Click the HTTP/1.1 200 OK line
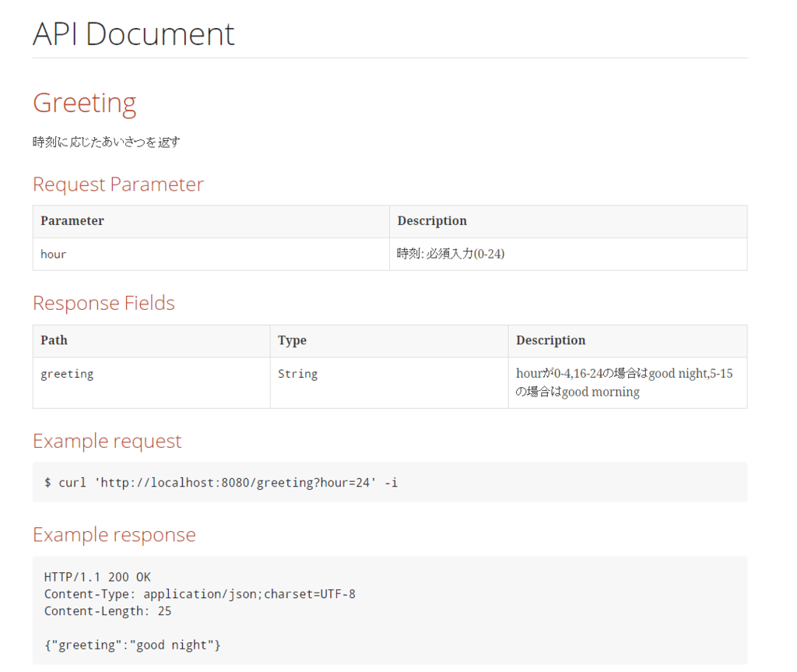The height and width of the screenshot is (672, 797). pyautogui.click(x=97, y=577)
